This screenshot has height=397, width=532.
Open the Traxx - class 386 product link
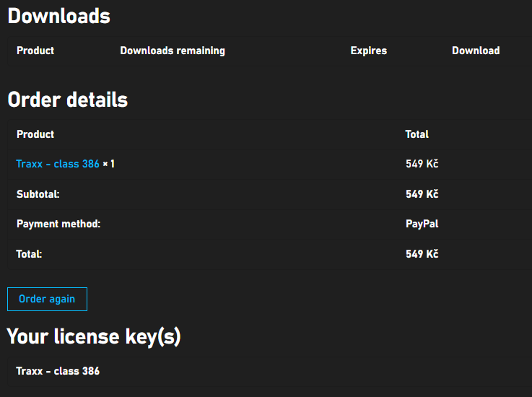[x=58, y=164]
